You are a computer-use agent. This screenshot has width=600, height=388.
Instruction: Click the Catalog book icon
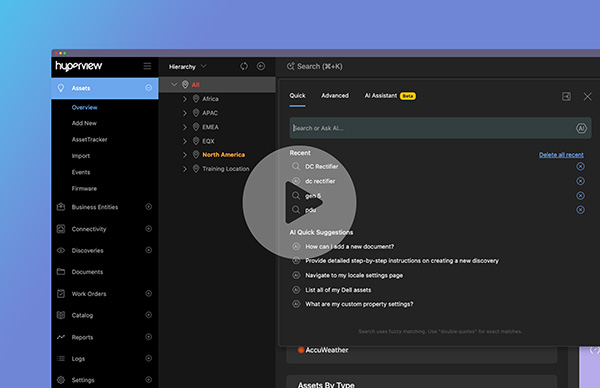(x=61, y=315)
